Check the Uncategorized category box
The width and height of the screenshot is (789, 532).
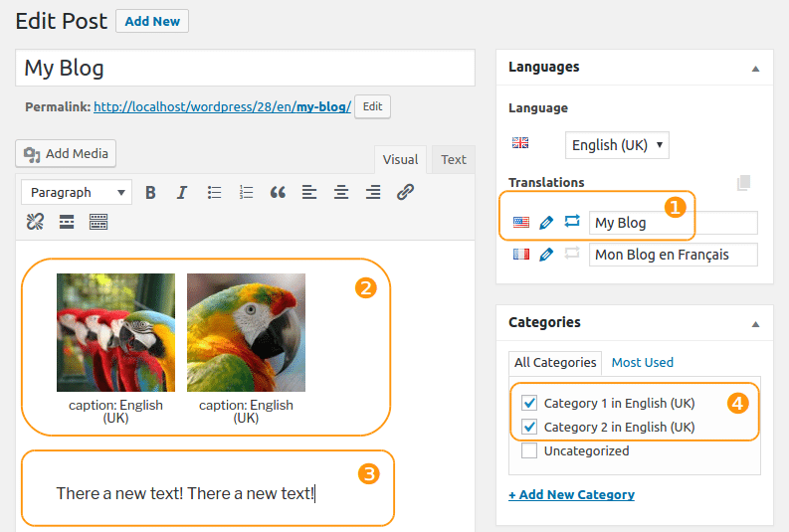pyautogui.click(x=529, y=451)
